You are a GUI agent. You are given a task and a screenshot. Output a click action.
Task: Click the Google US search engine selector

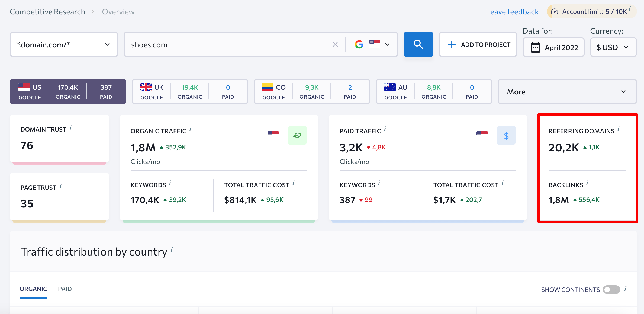pyautogui.click(x=372, y=45)
